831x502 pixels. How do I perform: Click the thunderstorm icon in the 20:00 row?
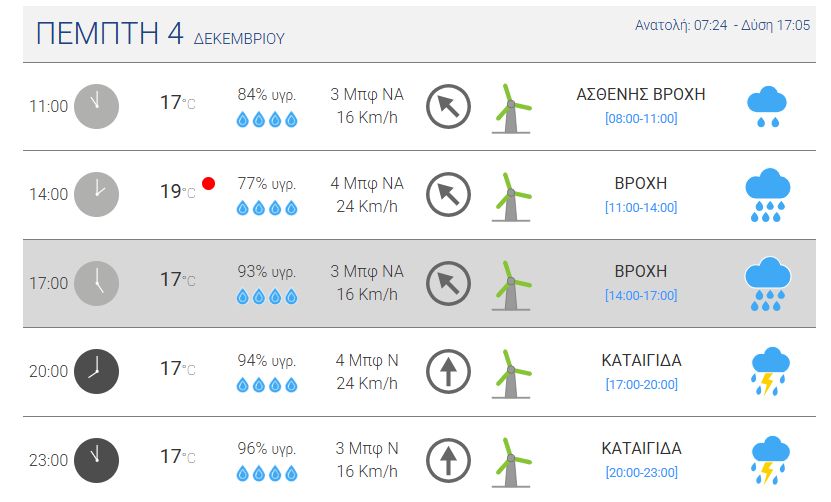pyautogui.click(x=767, y=371)
